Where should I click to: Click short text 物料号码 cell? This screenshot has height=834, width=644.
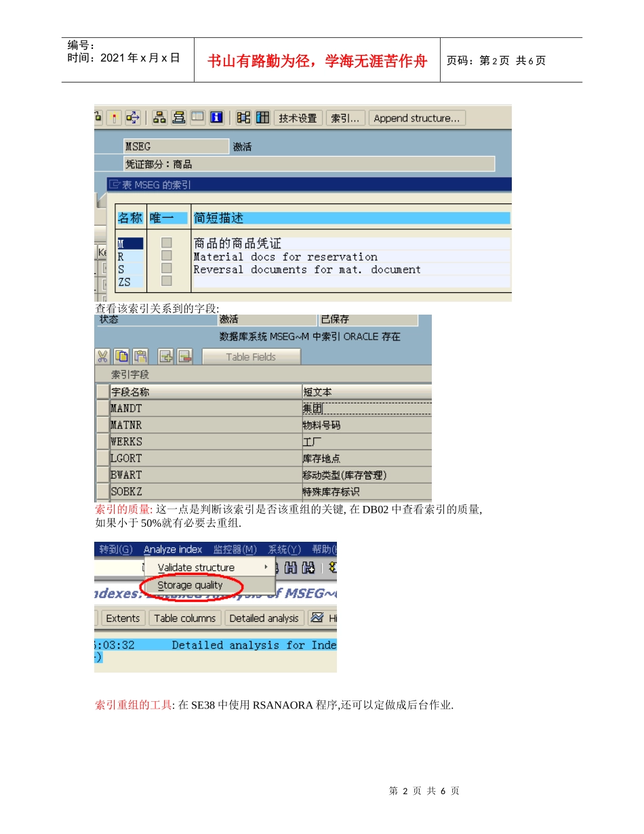click(367, 425)
